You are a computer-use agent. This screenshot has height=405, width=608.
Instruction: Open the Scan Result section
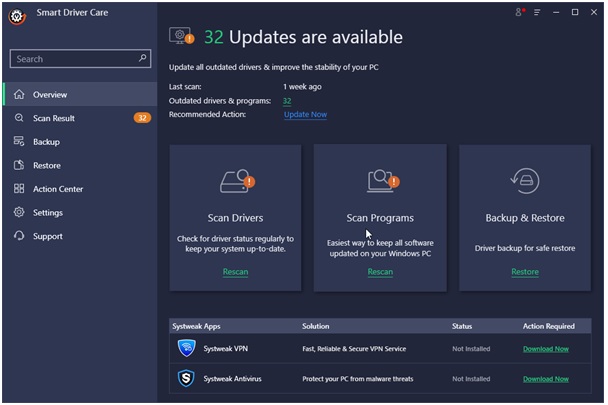click(54, 118)
